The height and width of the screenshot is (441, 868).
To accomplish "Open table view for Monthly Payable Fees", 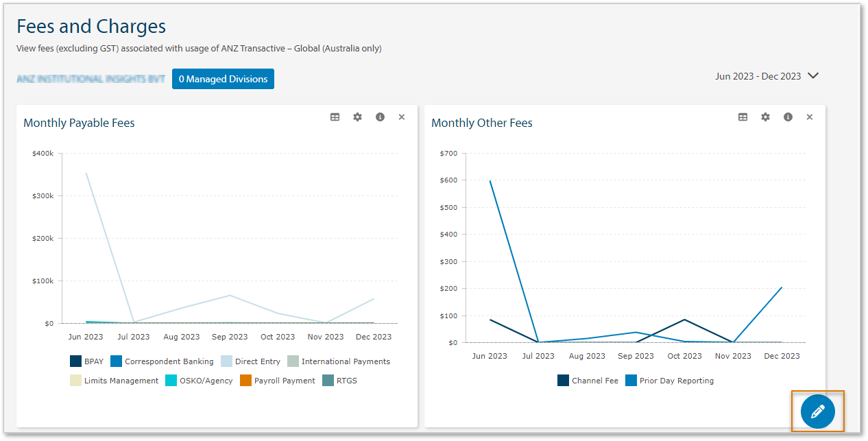I will point(335,117).
